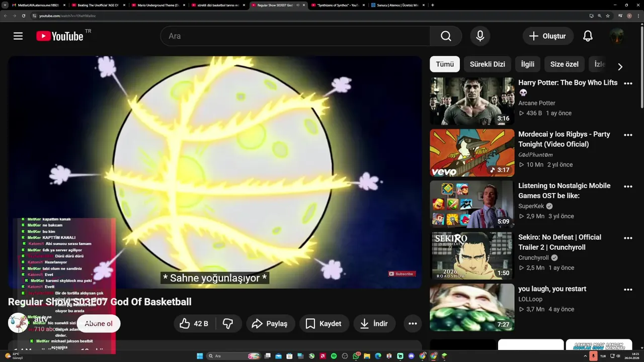The image size is (644, 362).
Task: Open the Windows Start menu
Action: (x=200, y=356)
